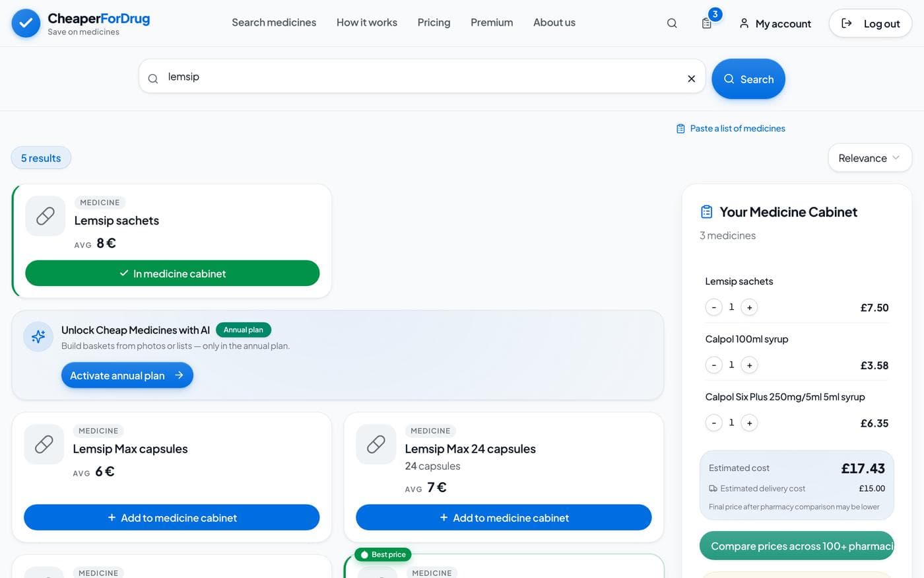
Task: Click the CheaperForDrug checkmark logo
Action: pos(26,23)
